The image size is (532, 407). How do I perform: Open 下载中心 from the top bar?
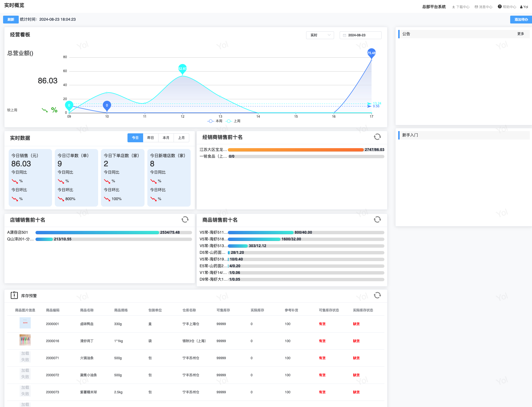tap(461, 7)
